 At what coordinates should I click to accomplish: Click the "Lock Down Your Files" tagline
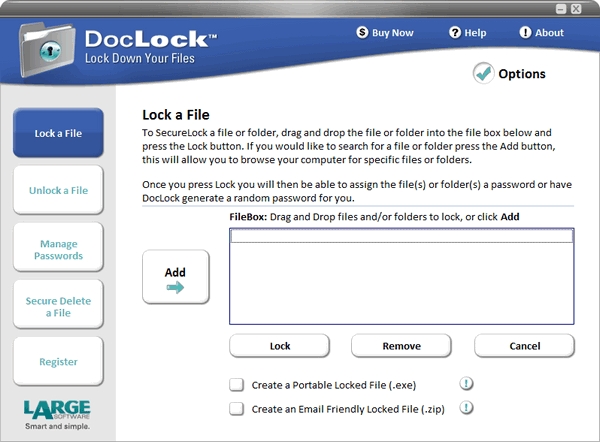point(140,58)
